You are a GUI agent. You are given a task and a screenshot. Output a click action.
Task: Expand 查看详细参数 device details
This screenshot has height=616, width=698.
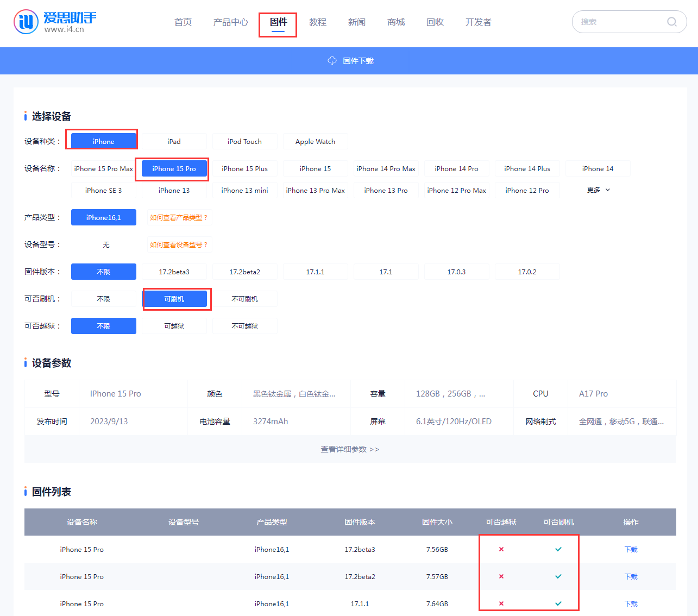(x=350, y=449)
